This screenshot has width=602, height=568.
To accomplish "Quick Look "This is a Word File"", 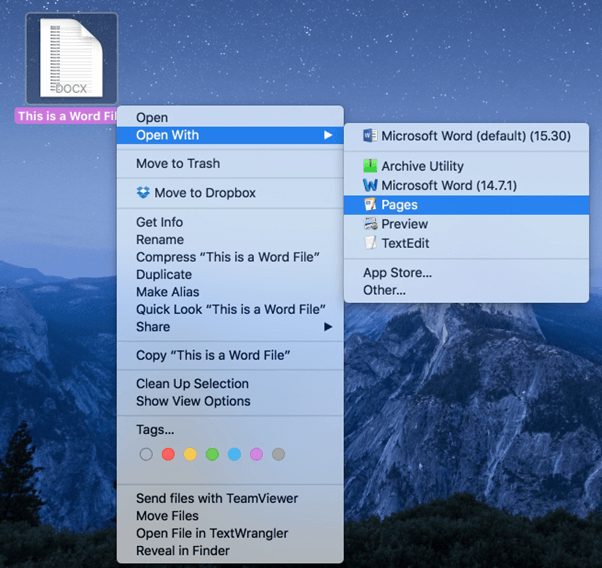I will (x=230, y=309).
